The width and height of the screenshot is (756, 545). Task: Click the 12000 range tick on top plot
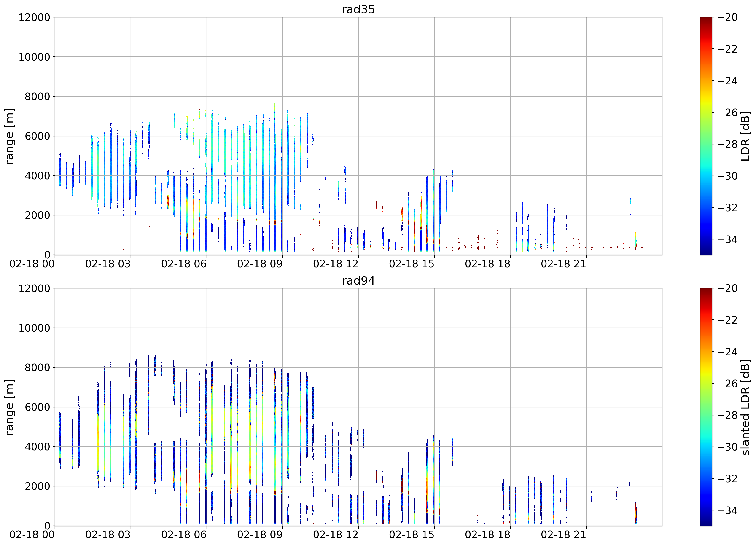(x=34, y=17)
